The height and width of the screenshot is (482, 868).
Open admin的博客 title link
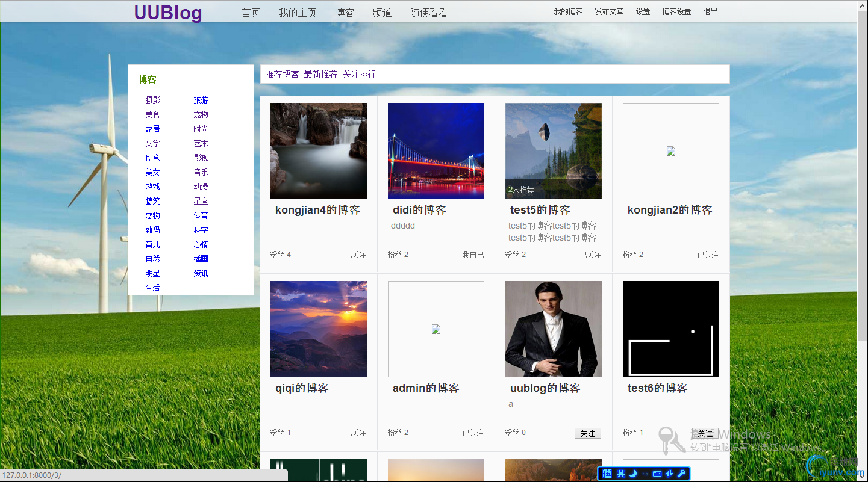[426, 388]
